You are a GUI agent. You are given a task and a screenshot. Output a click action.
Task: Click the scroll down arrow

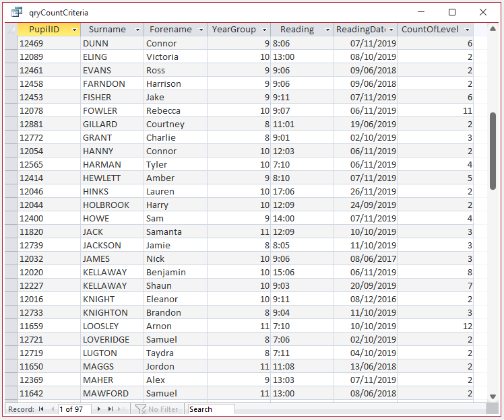493,396
